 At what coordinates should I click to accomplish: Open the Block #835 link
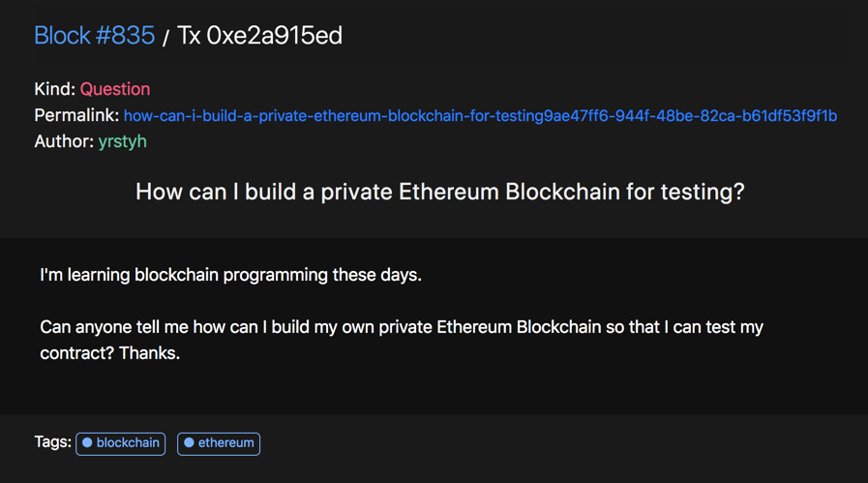pyautogui.click(x=94, y=36)
